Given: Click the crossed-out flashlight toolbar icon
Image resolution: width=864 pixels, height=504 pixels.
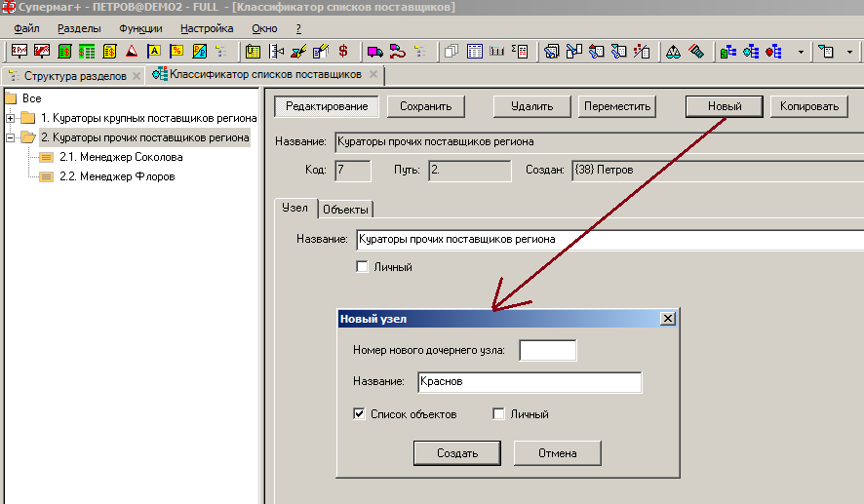Looking at the screenshot, I should pyautogui.click(x=696, y=52).
